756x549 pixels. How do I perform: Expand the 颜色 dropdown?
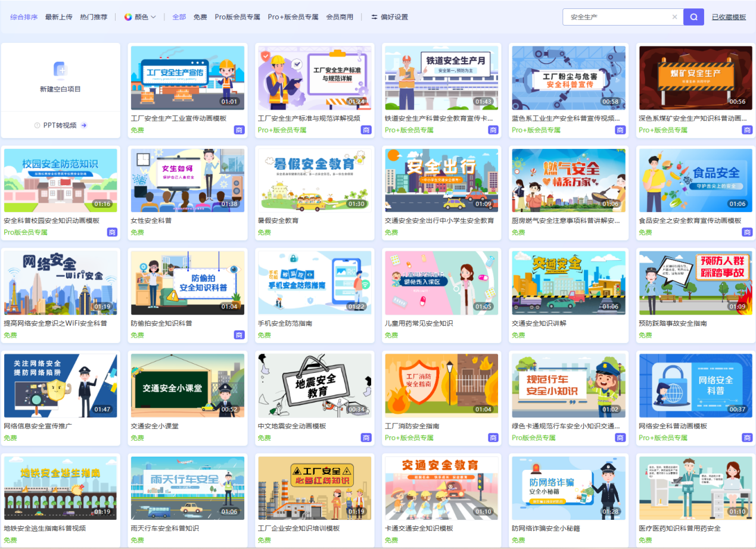point(141,17)
